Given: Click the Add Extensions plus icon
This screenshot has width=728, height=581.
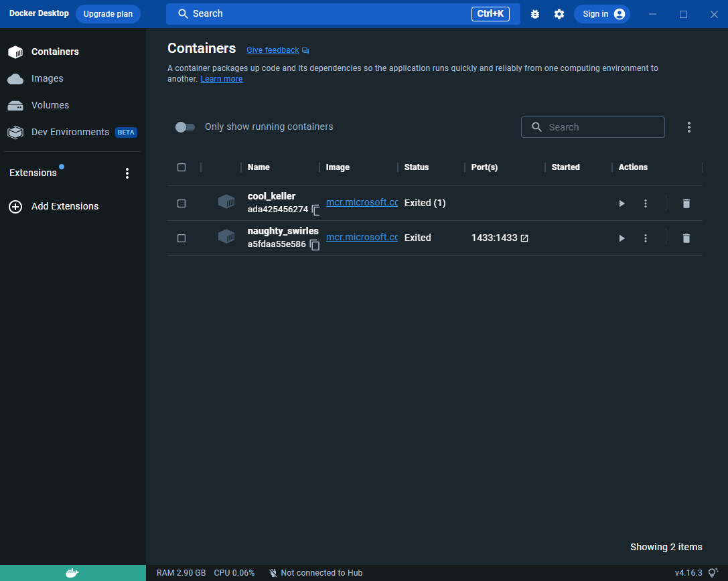Looking at the screenshot, I should pos(15,207).
